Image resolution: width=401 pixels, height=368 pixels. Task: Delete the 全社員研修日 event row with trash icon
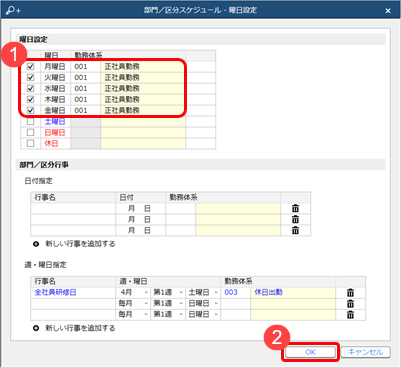(x=350, y=293)
